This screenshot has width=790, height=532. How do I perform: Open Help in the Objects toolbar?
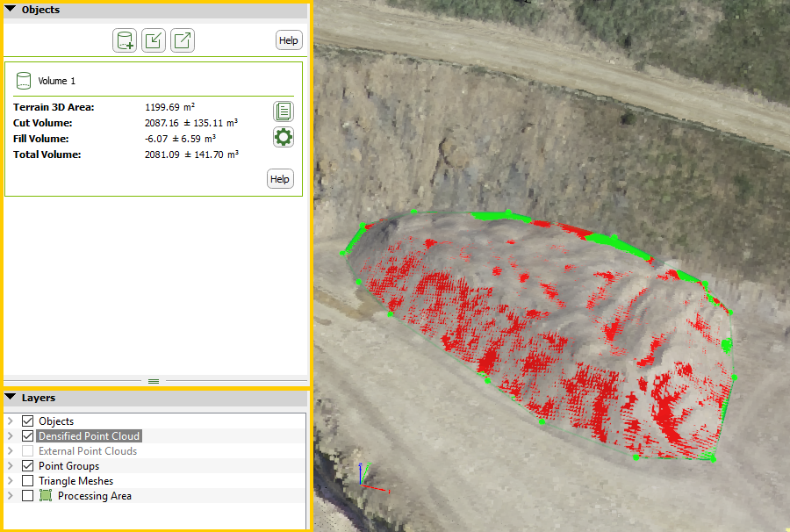(x=288, y=40)
